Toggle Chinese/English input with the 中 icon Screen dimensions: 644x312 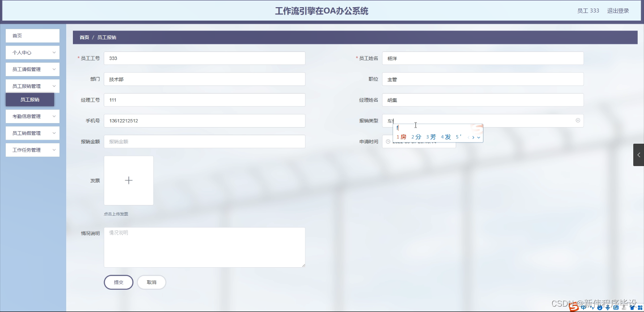point(584,307)
